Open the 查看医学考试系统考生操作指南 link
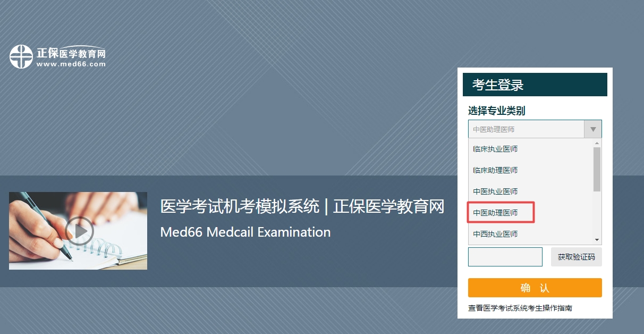Viewport: 644px width, 334px height. 520,308
